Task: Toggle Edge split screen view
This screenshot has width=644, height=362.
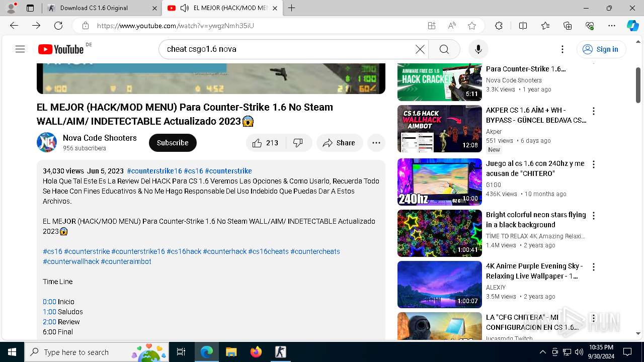Action: click(523, 26)
